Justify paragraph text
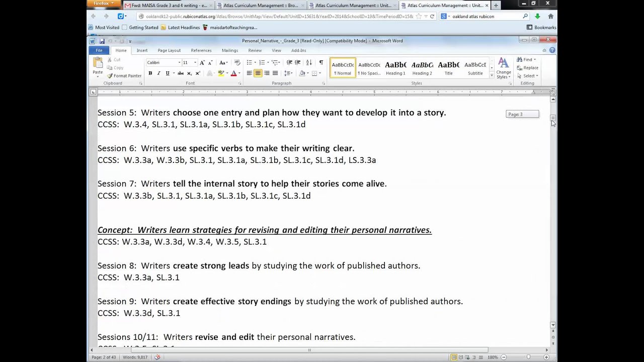The height and width of the screenshot is (362, 644). [275, 73]
